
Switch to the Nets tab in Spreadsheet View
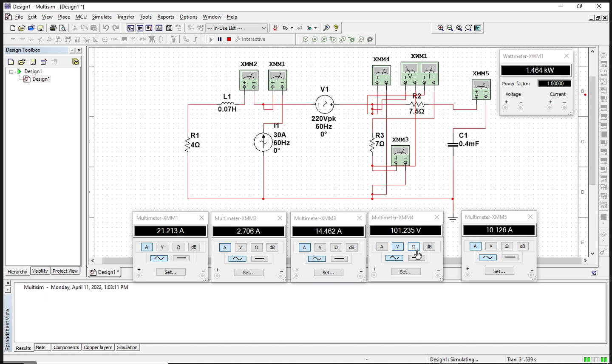point(41,347)
